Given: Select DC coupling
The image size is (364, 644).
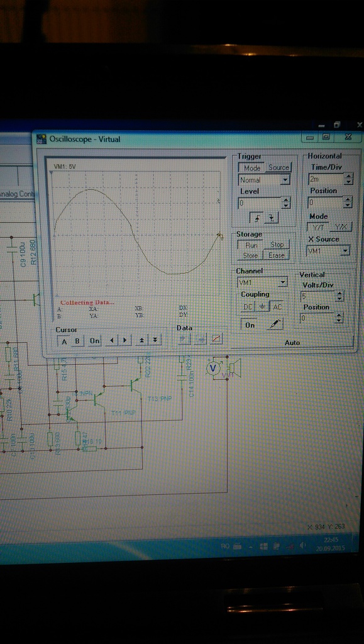Looking at the screenshot, I should [x=248, y=307].
